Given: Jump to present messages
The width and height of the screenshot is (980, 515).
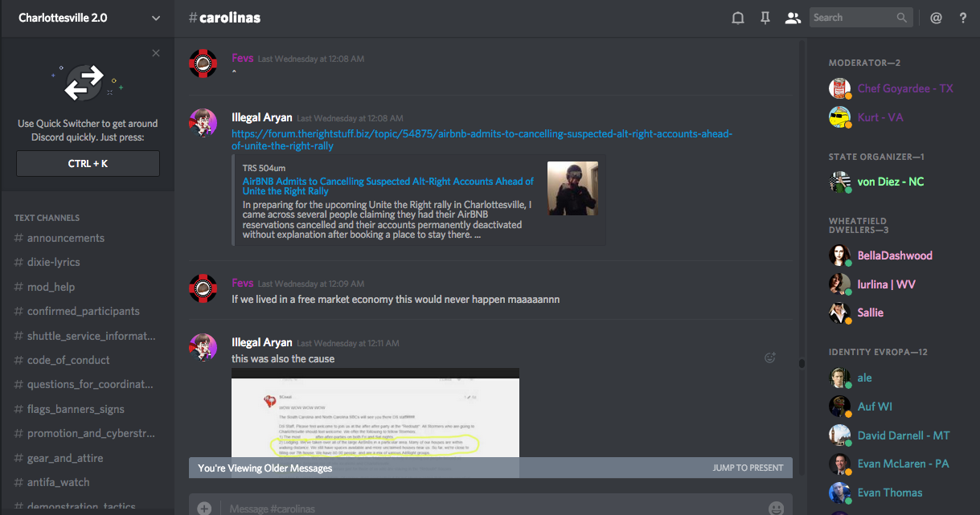Looking at the screenshot, I should click(748, 468).
